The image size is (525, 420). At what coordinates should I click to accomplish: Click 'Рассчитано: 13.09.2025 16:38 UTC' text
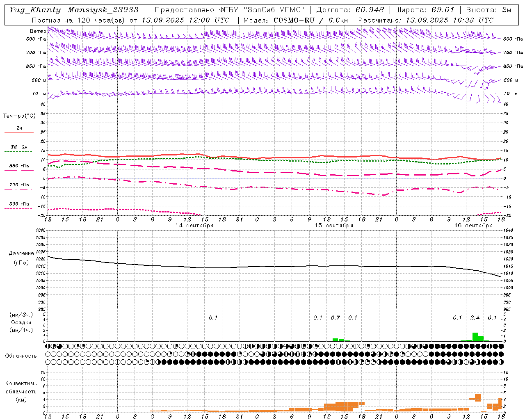click(426, 20)
